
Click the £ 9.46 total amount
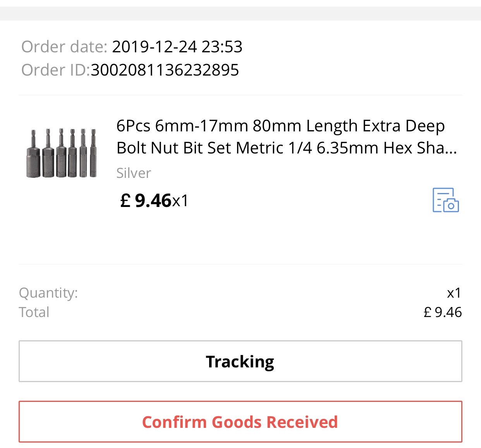point(443,312)
